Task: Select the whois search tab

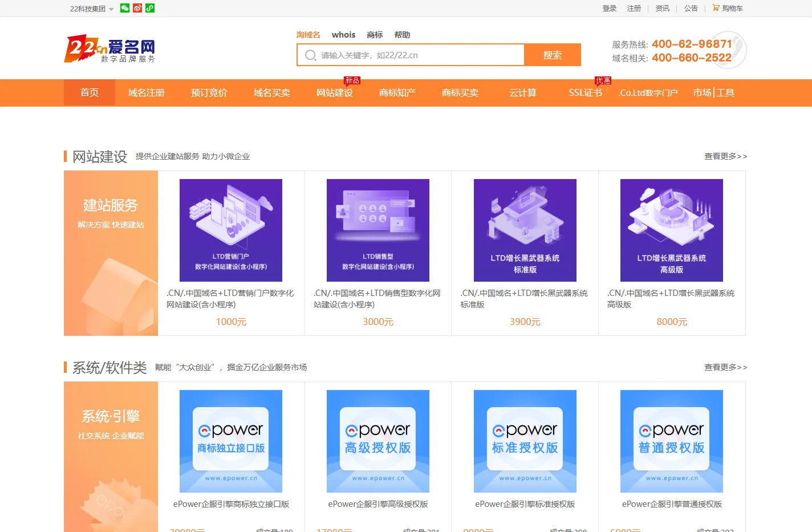Action: 343,35
